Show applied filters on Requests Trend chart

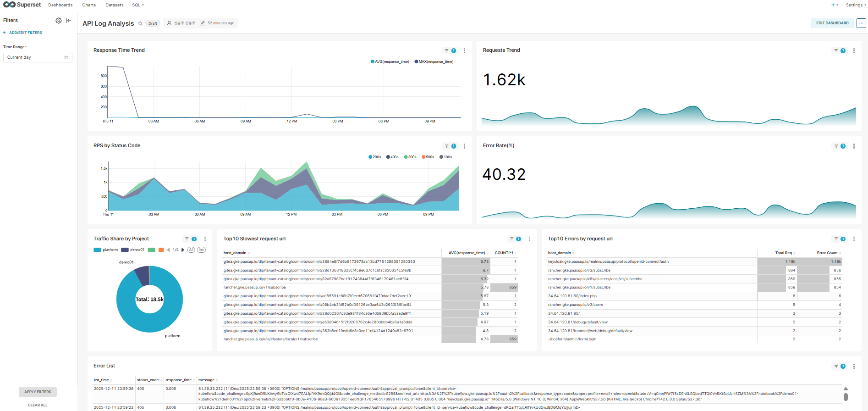click(839, 51)
